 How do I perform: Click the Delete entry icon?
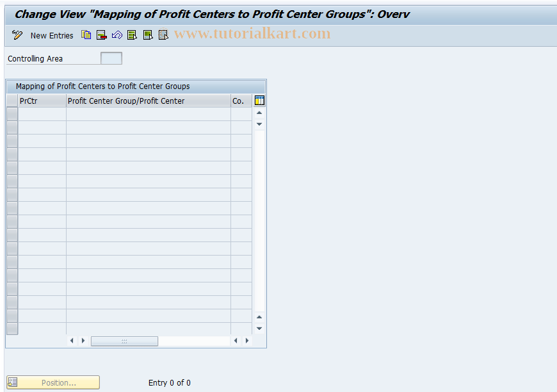point(101,35)
